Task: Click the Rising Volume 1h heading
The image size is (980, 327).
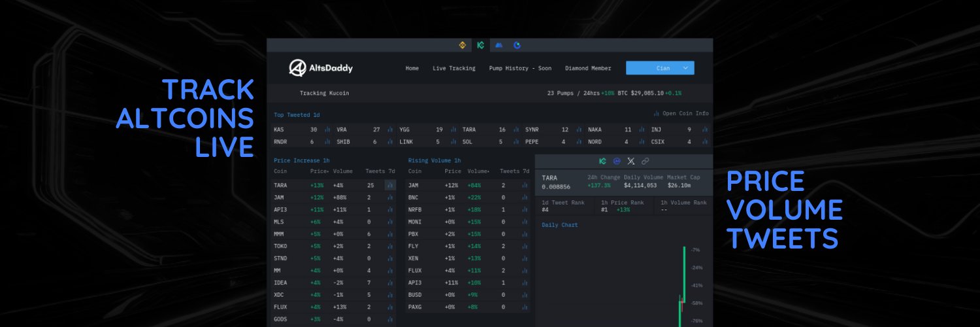Action: click(434, 160)
